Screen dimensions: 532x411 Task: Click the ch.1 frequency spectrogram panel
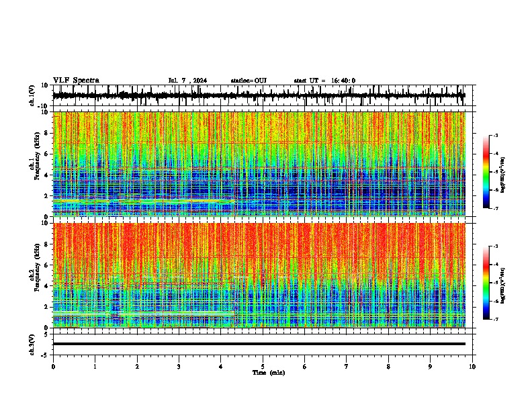tap(259, 164)
